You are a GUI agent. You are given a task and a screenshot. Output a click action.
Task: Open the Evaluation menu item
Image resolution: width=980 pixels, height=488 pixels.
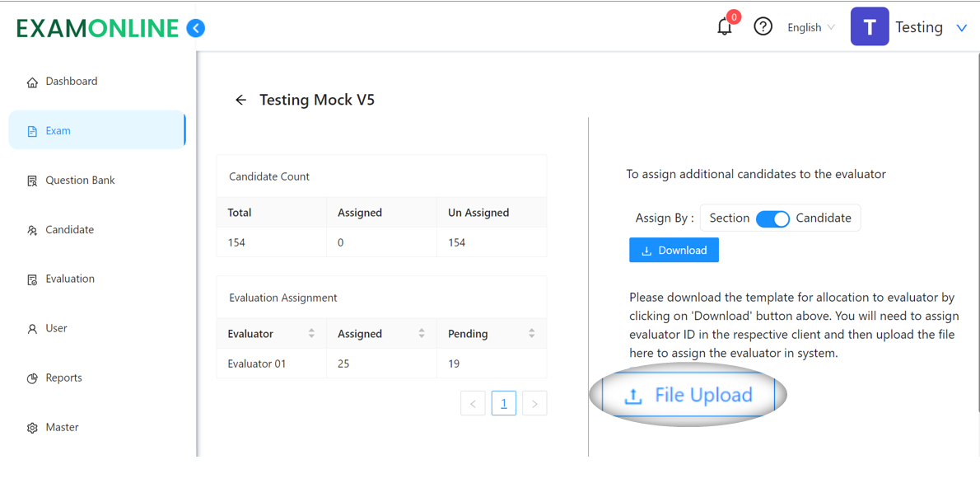point(70,279)
